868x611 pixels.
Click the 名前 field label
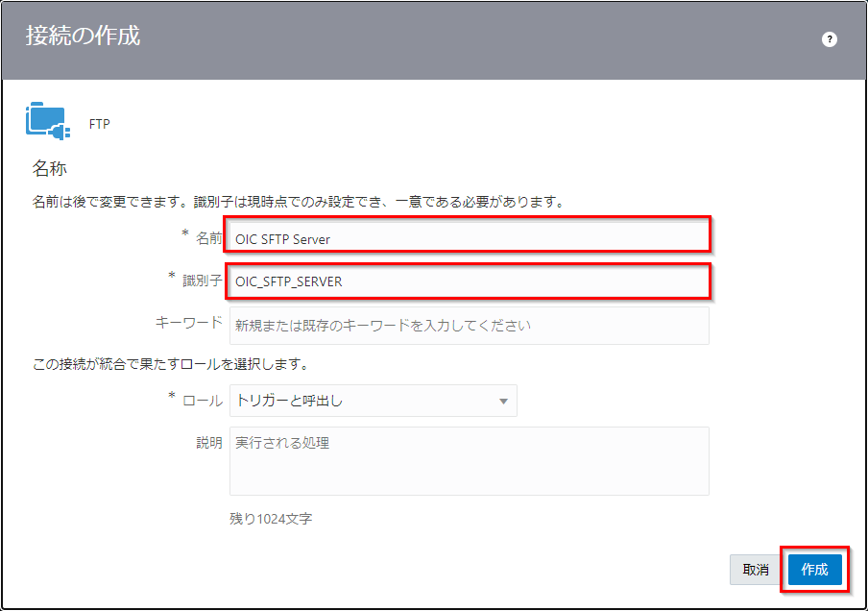pyautogui.click(x=208, y=238)
